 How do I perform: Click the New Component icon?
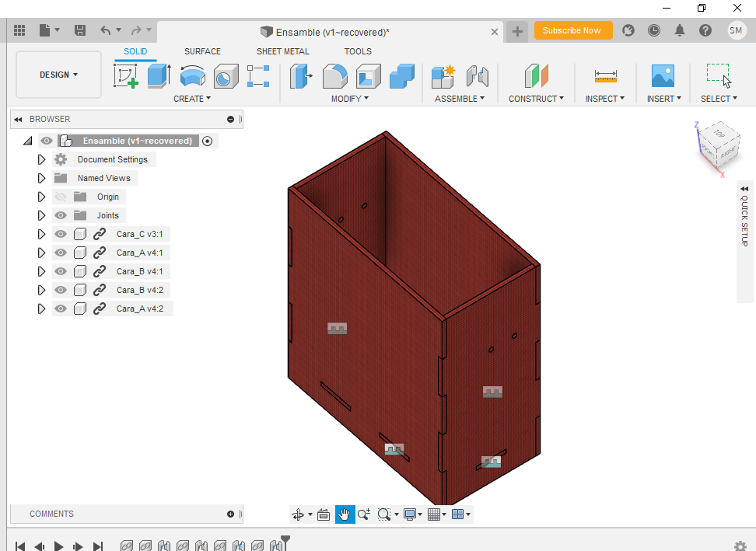coord(443,76)
